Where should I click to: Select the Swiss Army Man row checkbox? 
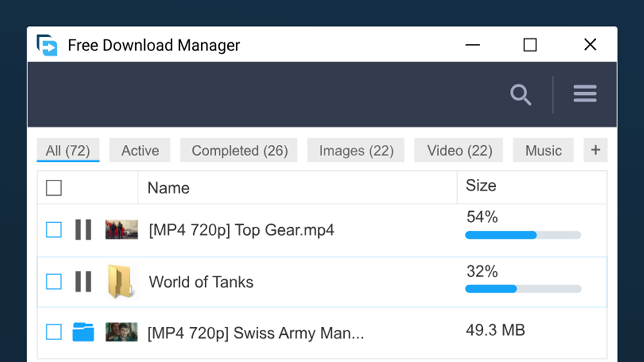54,332
